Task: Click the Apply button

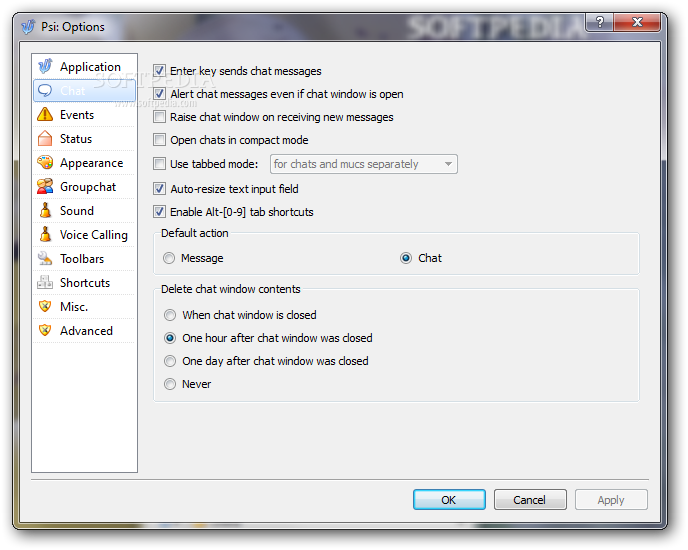Action: [x=611, y=500]
